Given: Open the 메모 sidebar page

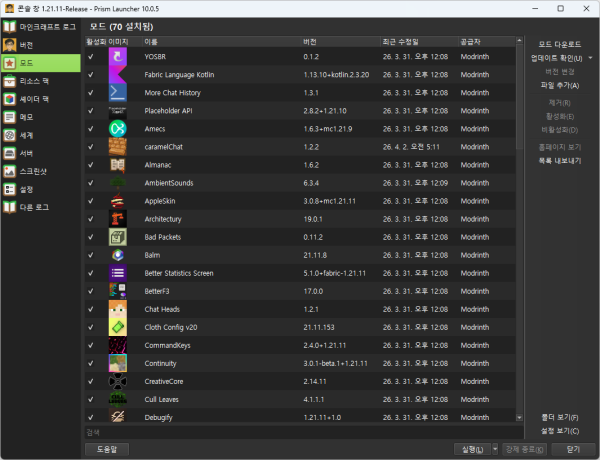Looking at the screenshot, I should [x=41, y=117].
